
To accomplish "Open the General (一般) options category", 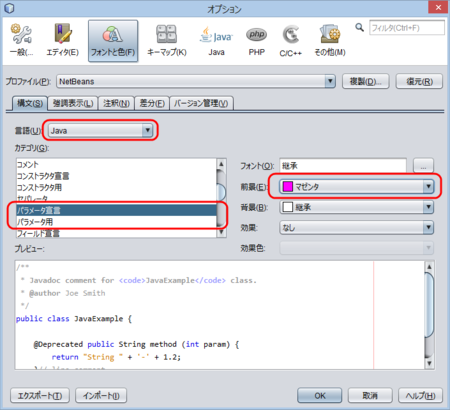I will click(21, 40).
